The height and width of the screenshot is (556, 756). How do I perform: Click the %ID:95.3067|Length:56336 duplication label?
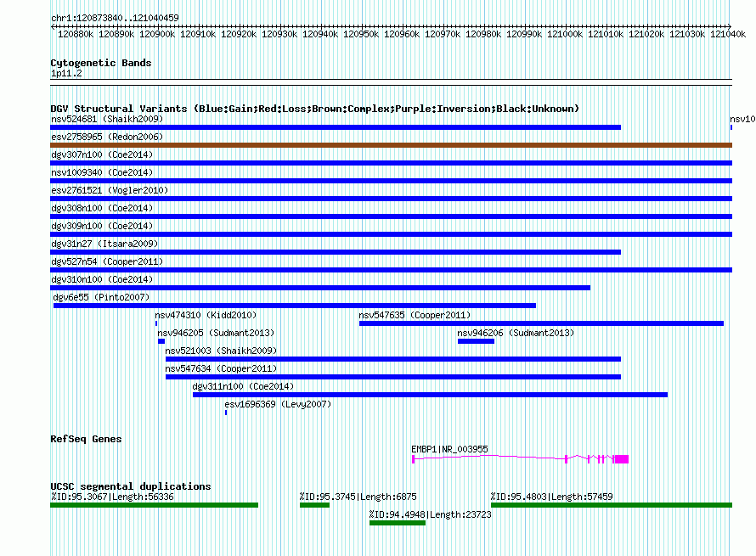pos(112,497)
